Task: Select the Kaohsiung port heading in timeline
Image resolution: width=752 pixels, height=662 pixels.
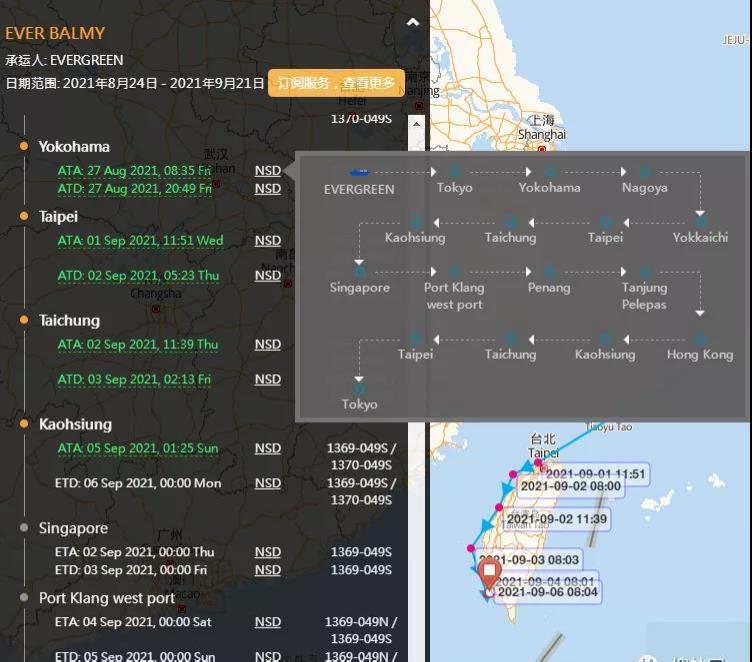Action: [x=75, y=424]
